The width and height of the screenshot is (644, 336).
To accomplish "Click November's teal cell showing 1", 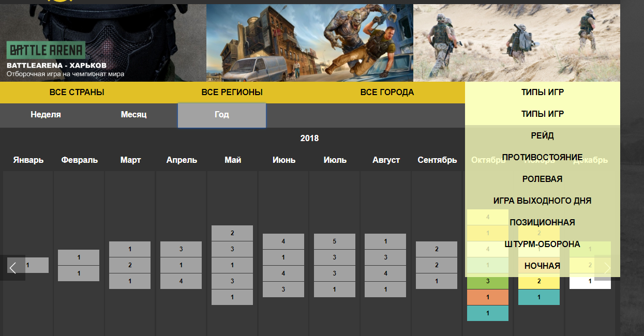I will 539,297.
